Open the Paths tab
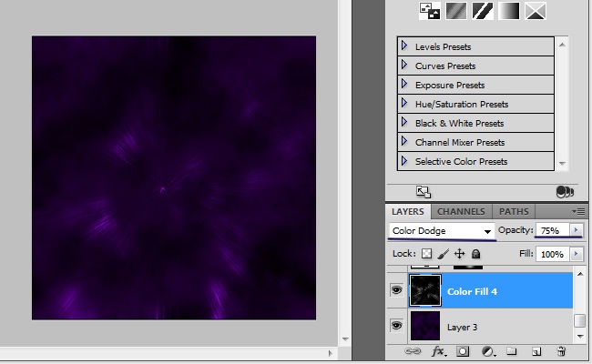Screen dimensions: 592x364 point(514,211)
